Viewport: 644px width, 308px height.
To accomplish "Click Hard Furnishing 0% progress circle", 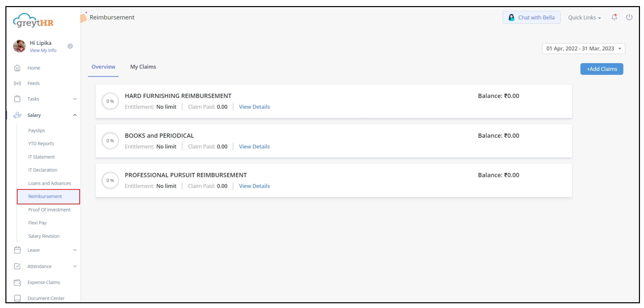I will pyautogui.click(x=110, y=101).
